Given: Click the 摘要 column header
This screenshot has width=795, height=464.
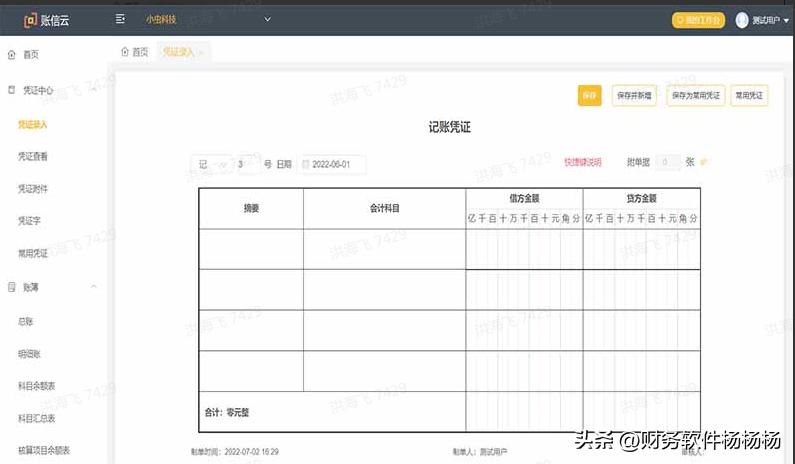Looking at the screenshot, I should 251,208.
